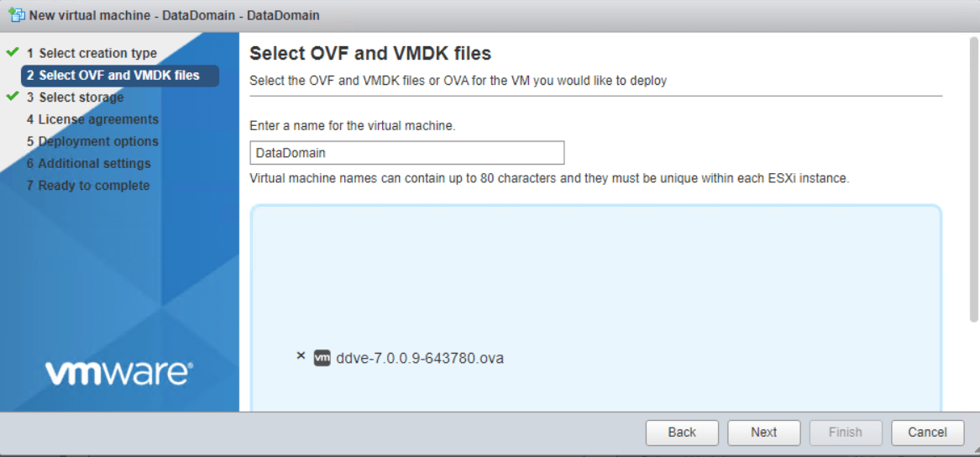
Task: Remove the ddve-7.0.0.9-643780.ova file with the X
Action: [x=301, y=356]
